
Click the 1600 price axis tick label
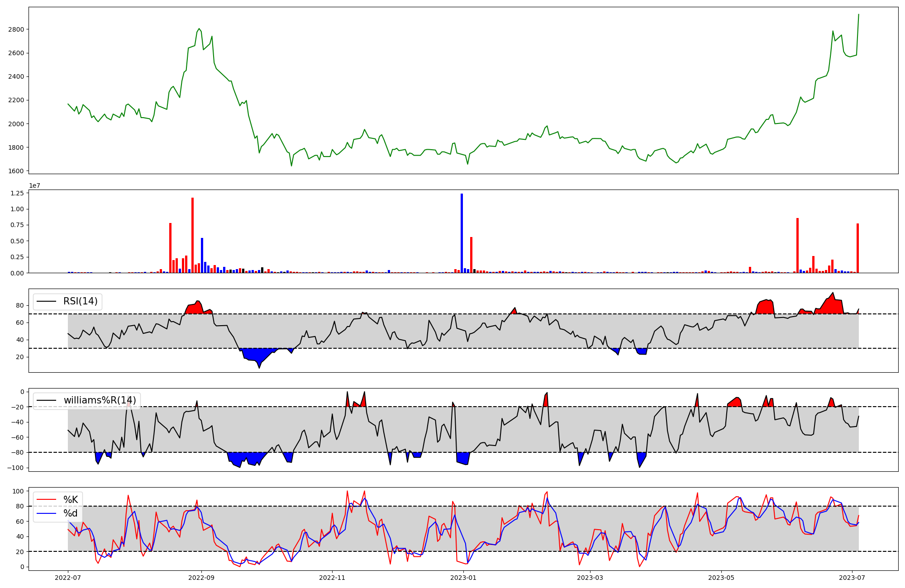(16, 171)
